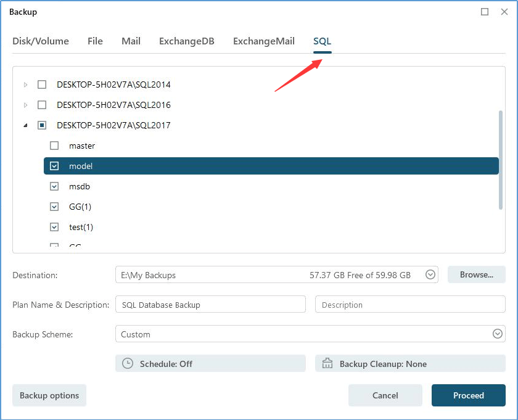Switch to the Mail tab
Screen dimensions: 518x420
tap(131, 41)
